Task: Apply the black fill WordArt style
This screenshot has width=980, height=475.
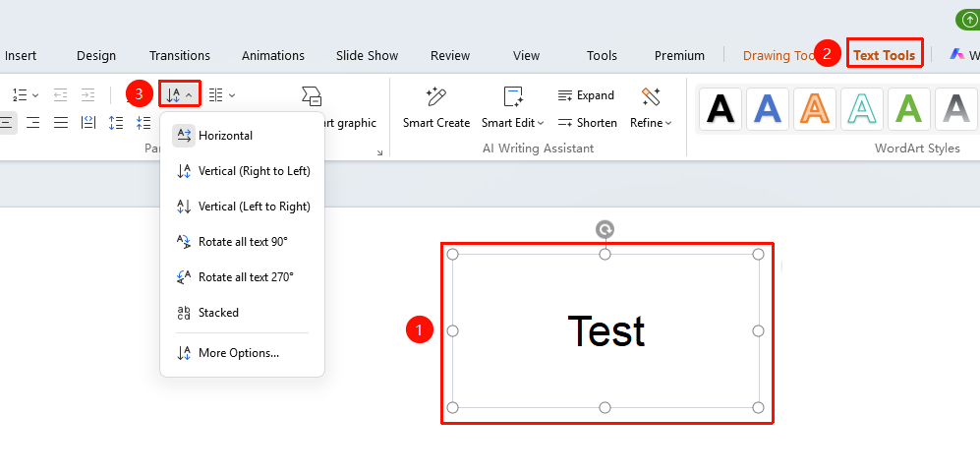Action: pos(720,109)
